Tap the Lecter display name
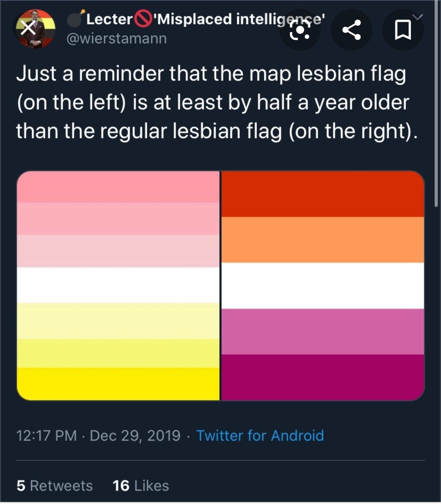The width and height of the screenshot is (441, 504). tap(109, 19)
